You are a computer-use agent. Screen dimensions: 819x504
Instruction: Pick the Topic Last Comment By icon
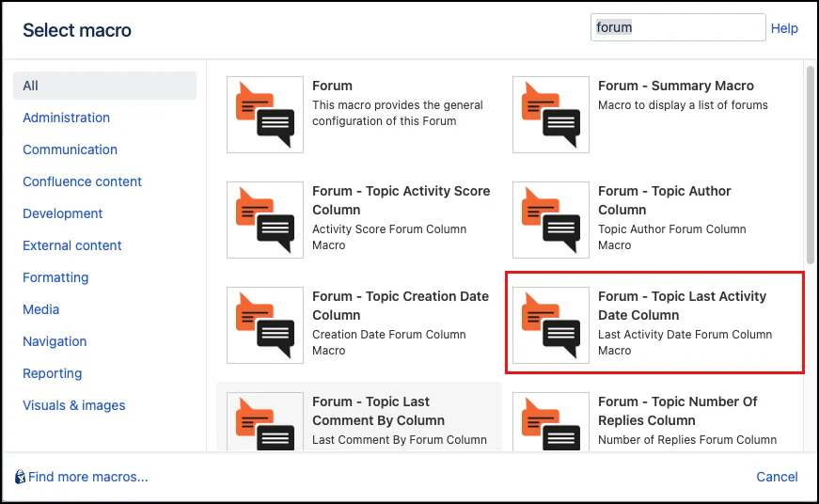[265, 421]
